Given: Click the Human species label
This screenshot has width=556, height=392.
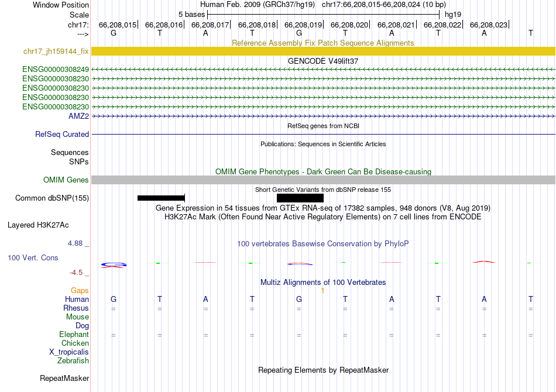Looking at the screenshot, I should pyautogui.click(x=77, y=300).
